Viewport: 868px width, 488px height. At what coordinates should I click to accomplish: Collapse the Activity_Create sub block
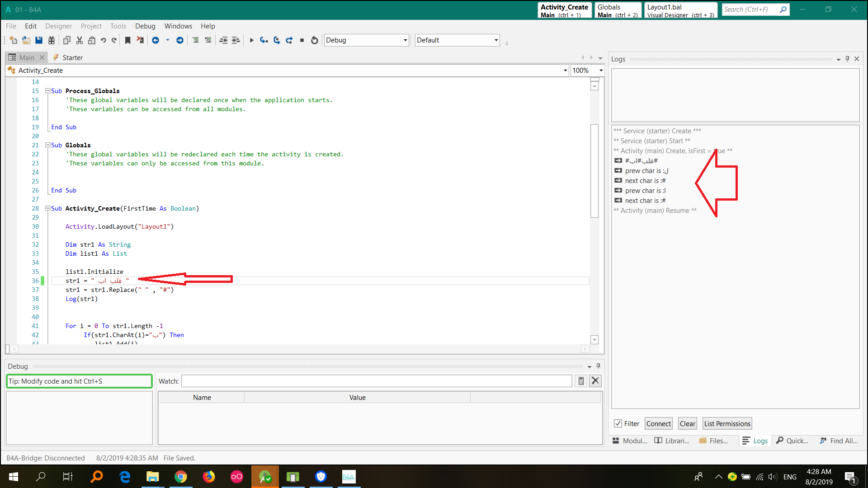pyautogui.click(x=47, y=208)
